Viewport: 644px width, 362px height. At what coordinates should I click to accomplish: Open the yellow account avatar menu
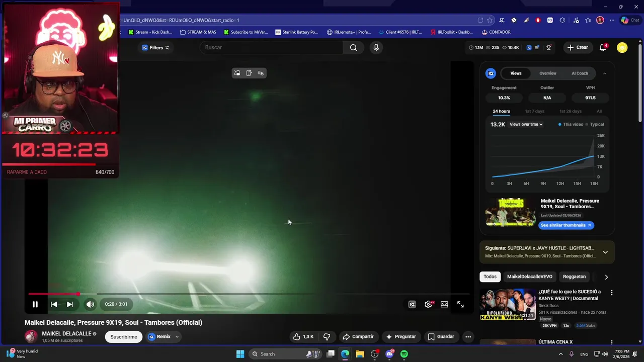point(622,48)
